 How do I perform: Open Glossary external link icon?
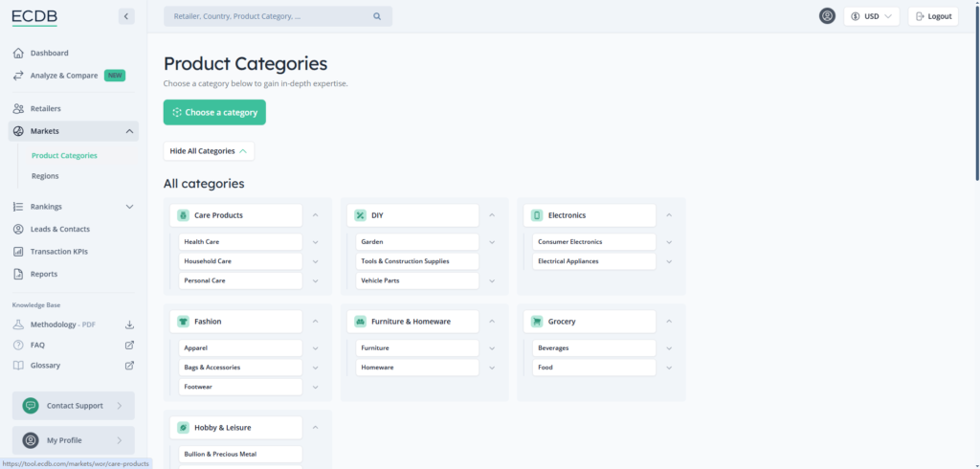point(129,366)
